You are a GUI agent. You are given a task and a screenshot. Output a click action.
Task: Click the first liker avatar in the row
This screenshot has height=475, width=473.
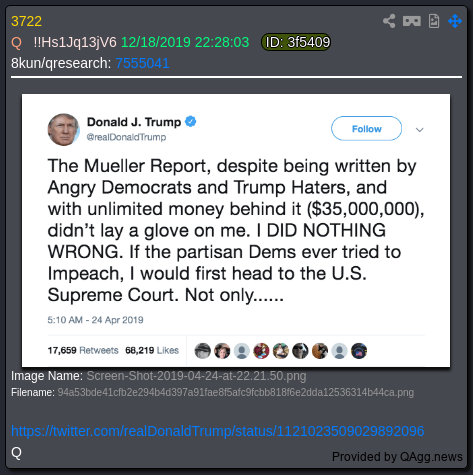(x=202, y=351)
